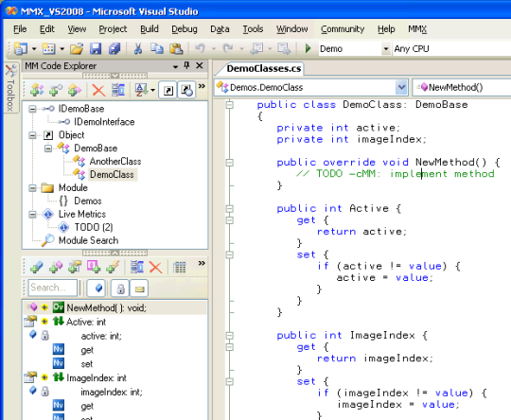The width and height of the screenshot is (511, 420).
Task: Open the Tools menu
Action: (253, 29)
